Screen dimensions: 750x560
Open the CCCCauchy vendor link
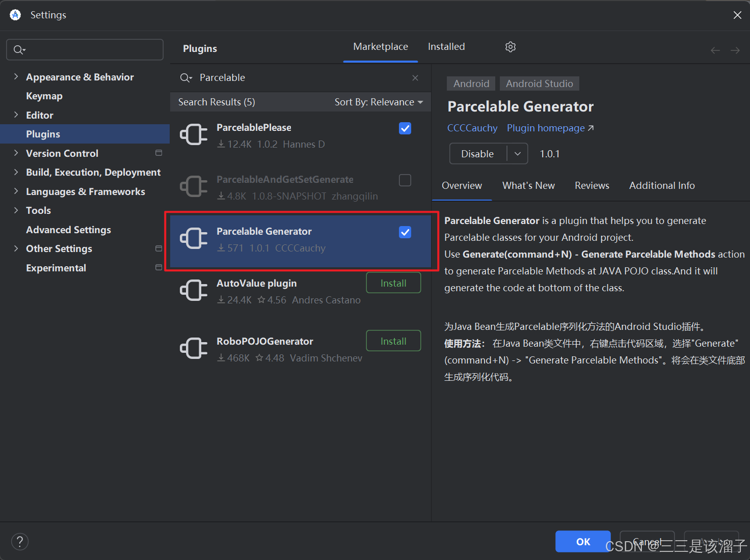(x=472, y=128)
